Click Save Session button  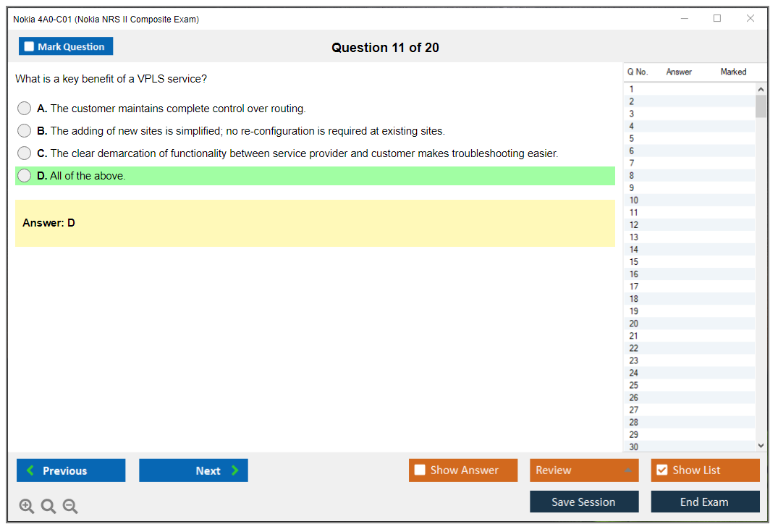pos(584,502)
